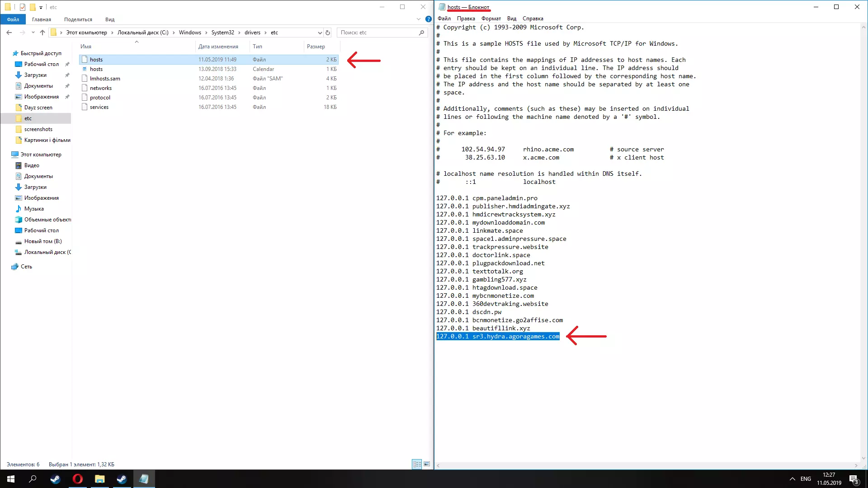
Task: Select the lmhosts.sam file
Action: click(105, 79)
